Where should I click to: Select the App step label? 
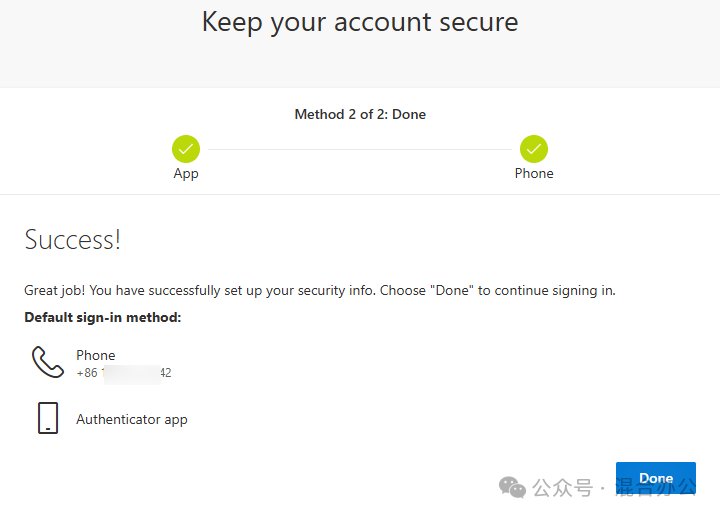186,174
